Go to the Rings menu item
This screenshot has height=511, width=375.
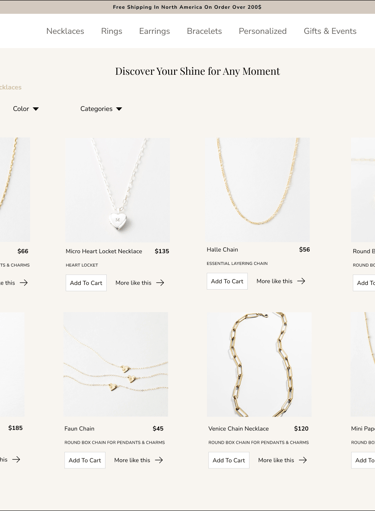point(112,31)
